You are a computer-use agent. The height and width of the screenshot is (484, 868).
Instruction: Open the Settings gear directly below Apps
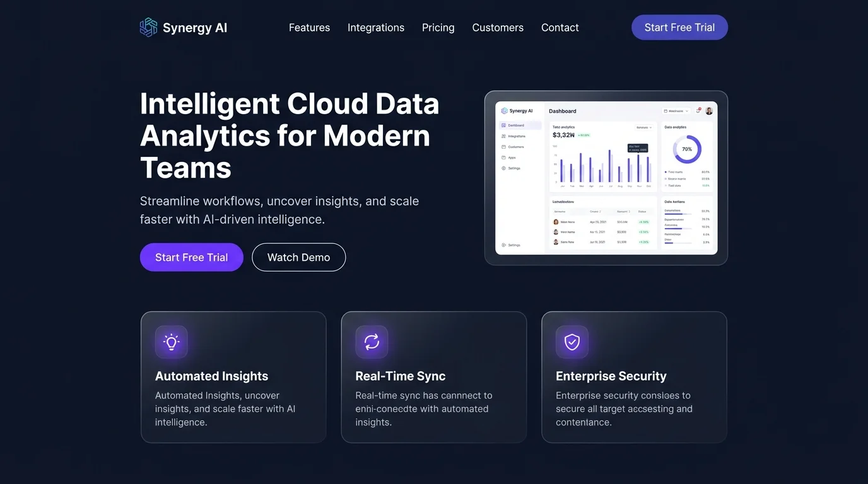503,168
